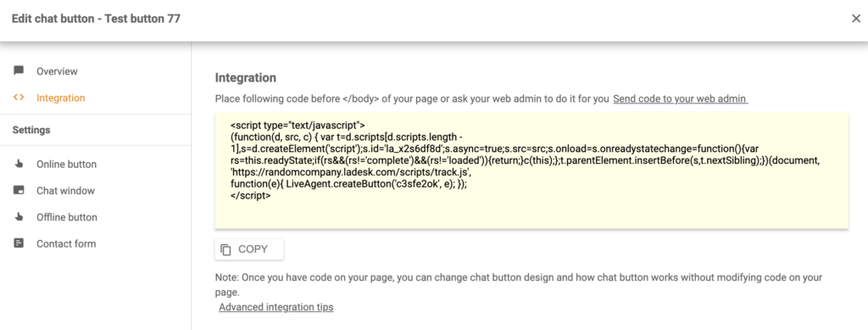Click the LiveAgent.createButton code line
The width and height of the screenshot is (868, 330).
coord(348,184)
